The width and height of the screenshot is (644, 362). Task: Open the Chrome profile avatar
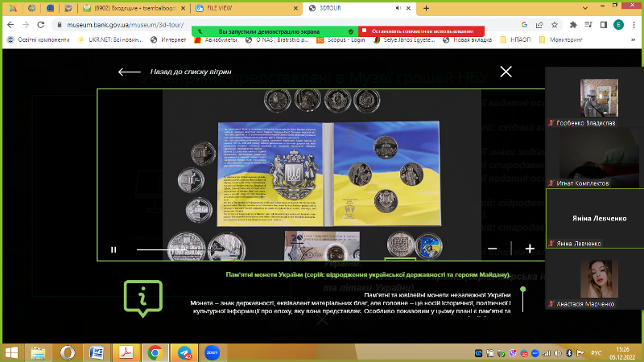618,25
